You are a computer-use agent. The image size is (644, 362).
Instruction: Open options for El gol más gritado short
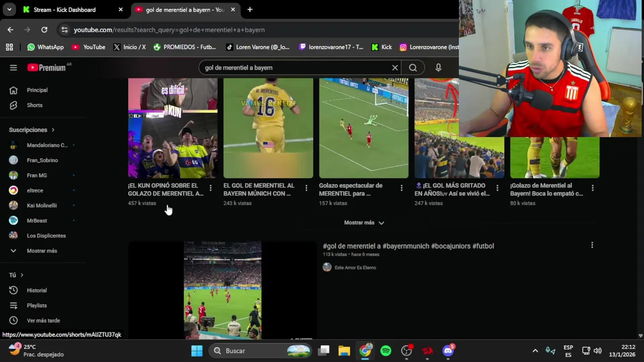497,188
